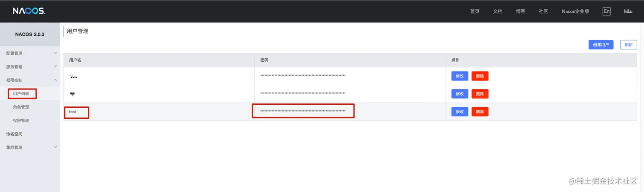
Task: Click the 刷新 button
Action: click(x=628, y=45)
